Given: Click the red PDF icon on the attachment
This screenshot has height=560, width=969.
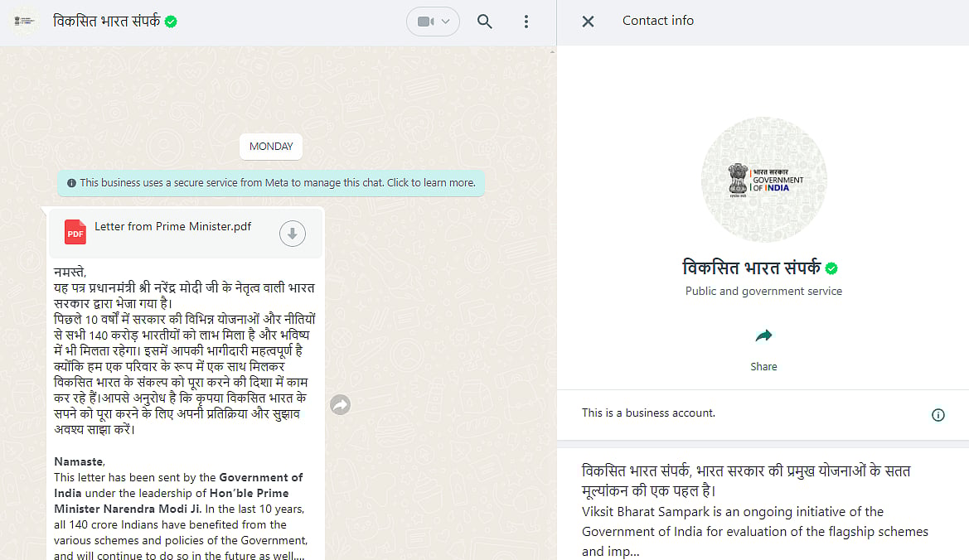Looking at the screenshot, I should 75,232.
